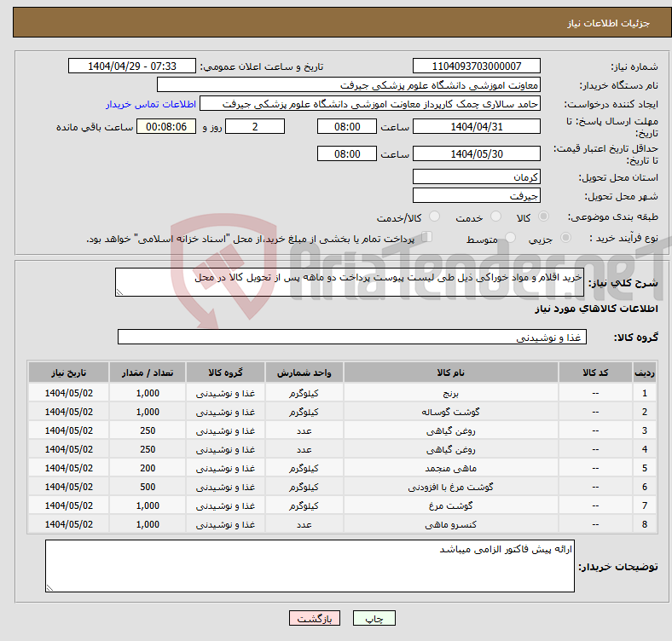672x641 pixels.
Task: Click the response deadline time 08:00 field
Action: click(347, 126)
